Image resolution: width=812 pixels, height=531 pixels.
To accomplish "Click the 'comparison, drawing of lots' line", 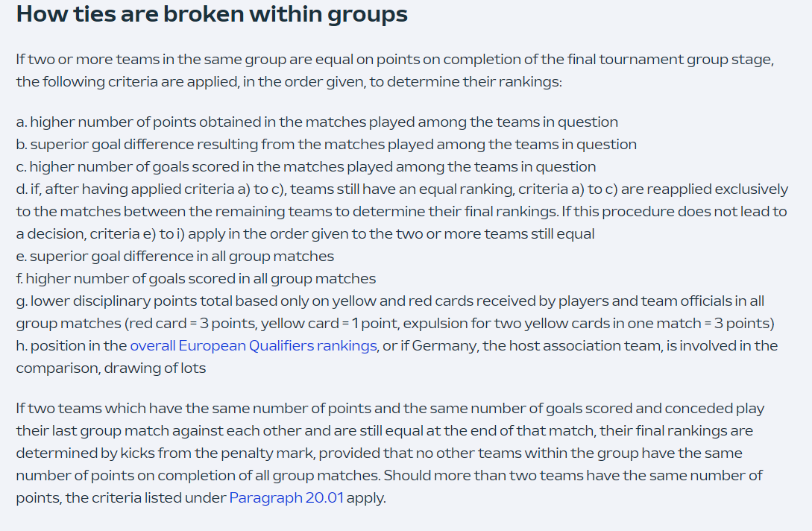I will [111, 368].
